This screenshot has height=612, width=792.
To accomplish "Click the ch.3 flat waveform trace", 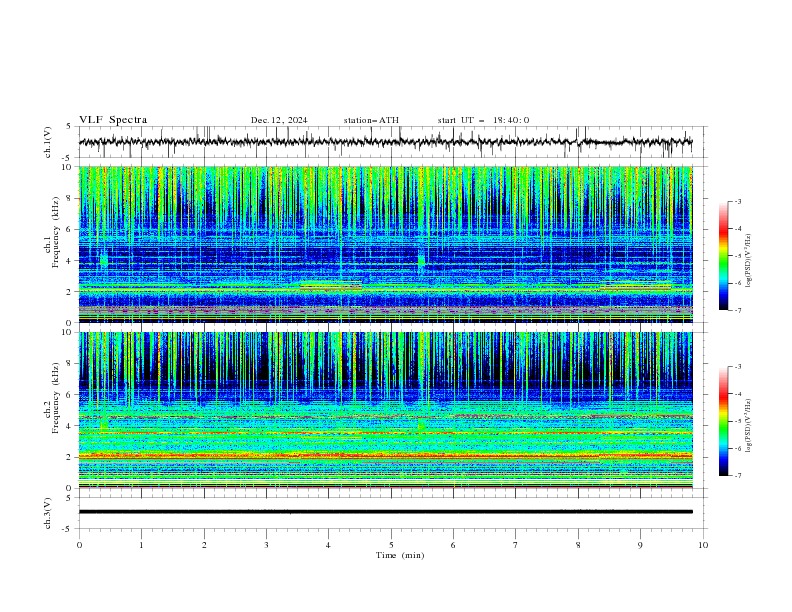I will click(x=385, y=512).
